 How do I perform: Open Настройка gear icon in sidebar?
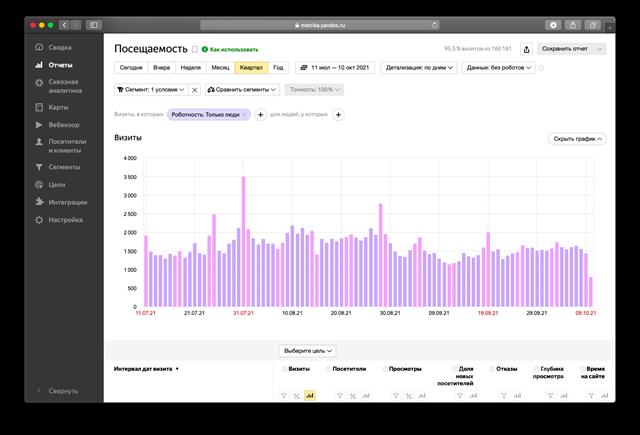click(39, 219)
